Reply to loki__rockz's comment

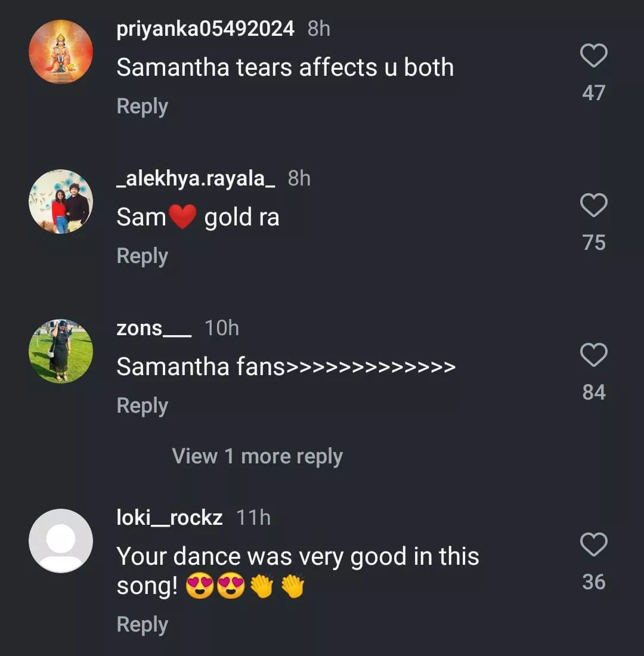point(142,625)
